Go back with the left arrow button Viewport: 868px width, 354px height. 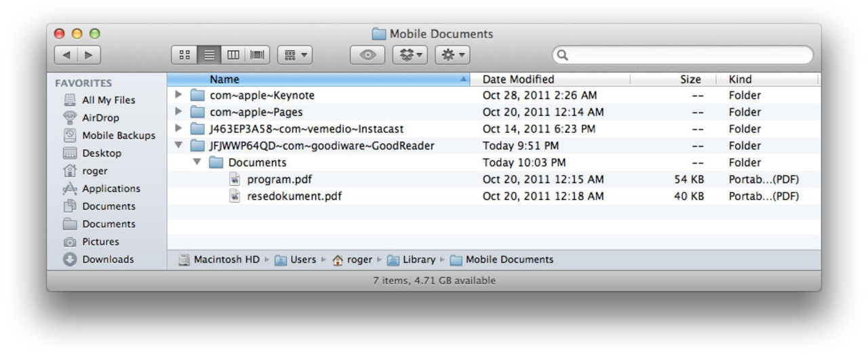(66, 55)
